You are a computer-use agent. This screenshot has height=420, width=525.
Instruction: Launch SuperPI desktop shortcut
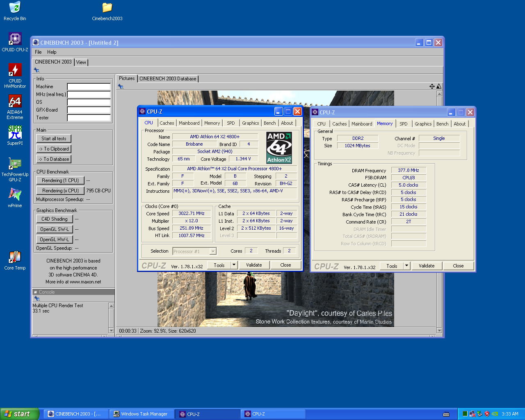[x=15, y=135]
